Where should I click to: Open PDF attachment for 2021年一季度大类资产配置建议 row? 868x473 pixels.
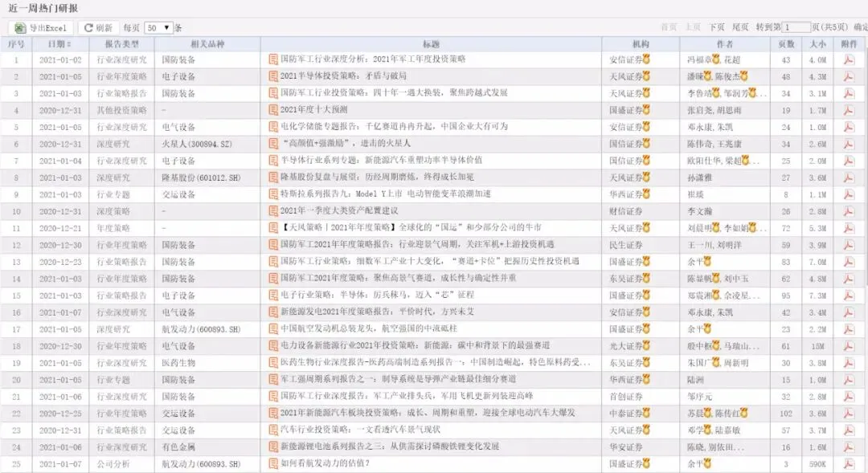point(848,211)
